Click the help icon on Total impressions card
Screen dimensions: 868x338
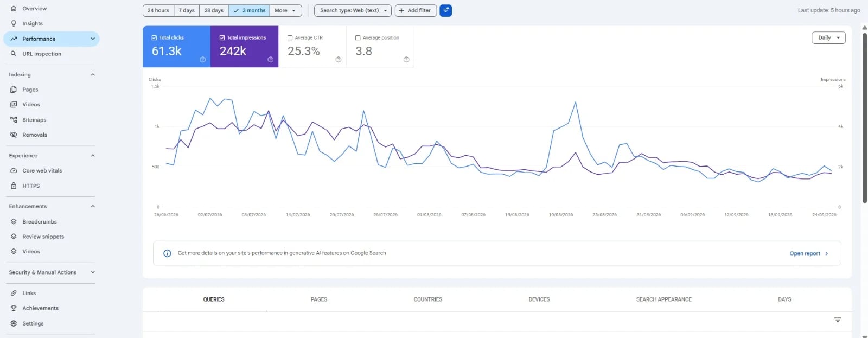(270, 60)
